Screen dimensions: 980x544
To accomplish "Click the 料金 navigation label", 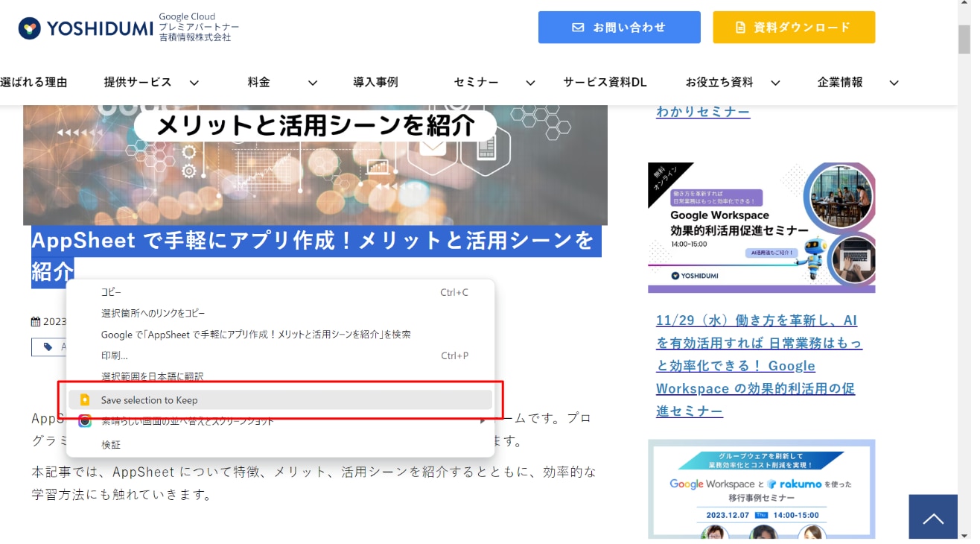I will [x=259, y=83].
